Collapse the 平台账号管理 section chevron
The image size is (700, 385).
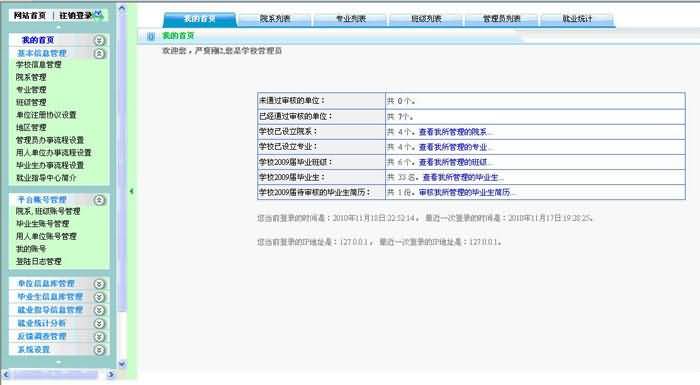click(100, 200)
